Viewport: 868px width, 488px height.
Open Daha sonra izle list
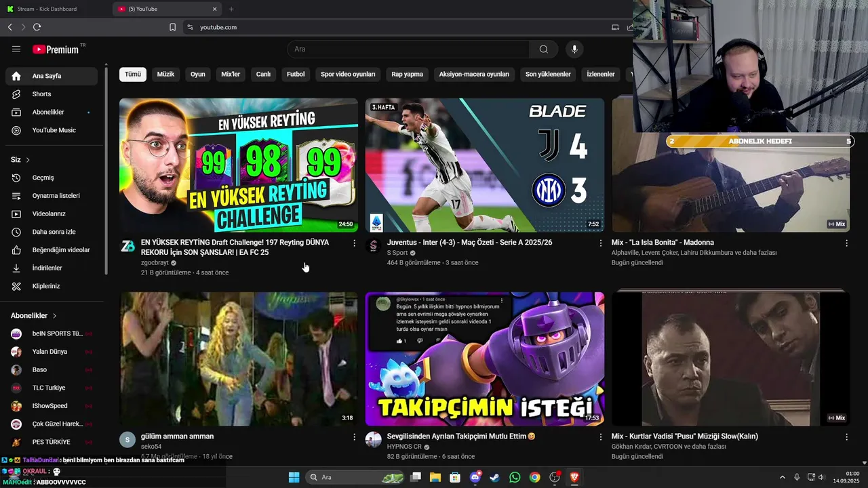[x=52, y=232]
